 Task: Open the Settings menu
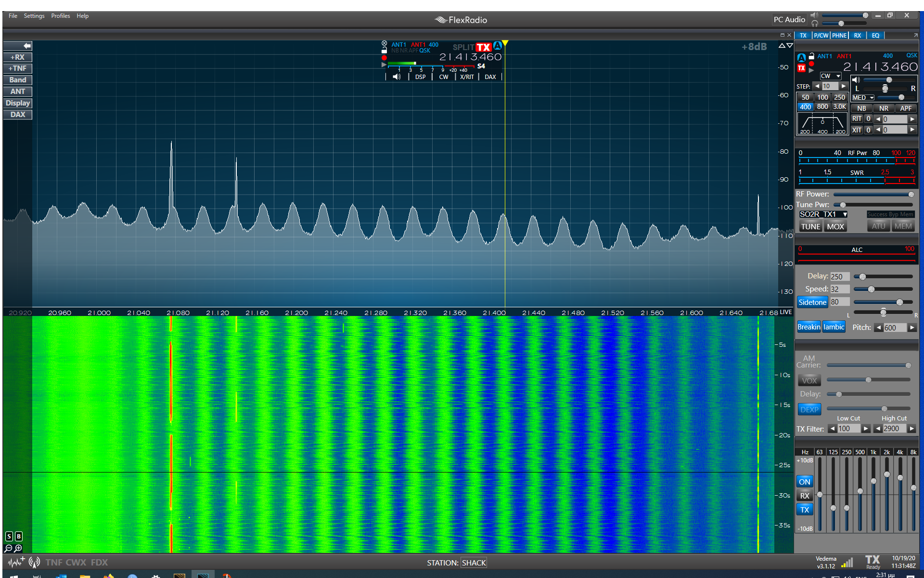(34, 16)
